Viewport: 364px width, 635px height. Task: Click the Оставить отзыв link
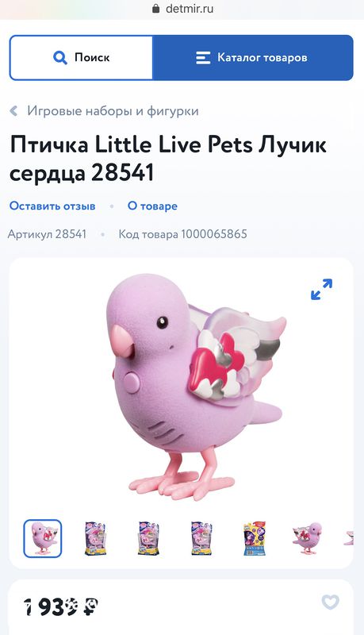pos(52,206)
